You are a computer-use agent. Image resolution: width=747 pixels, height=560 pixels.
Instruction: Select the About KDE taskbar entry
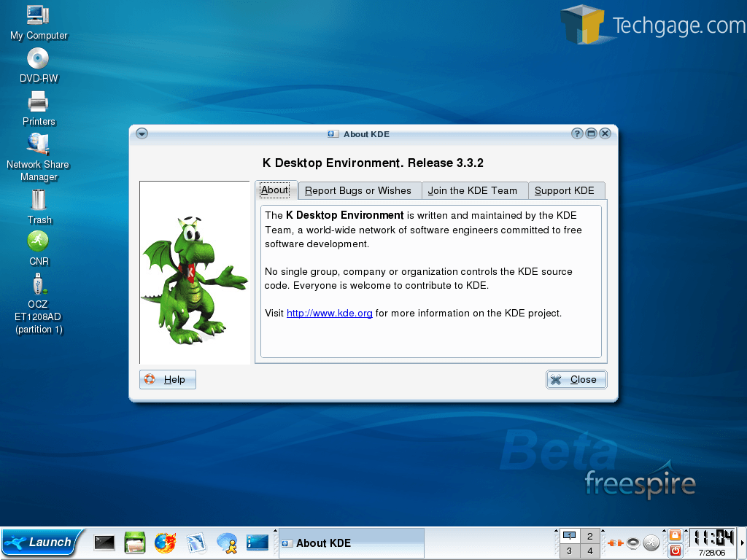[351, 542]
